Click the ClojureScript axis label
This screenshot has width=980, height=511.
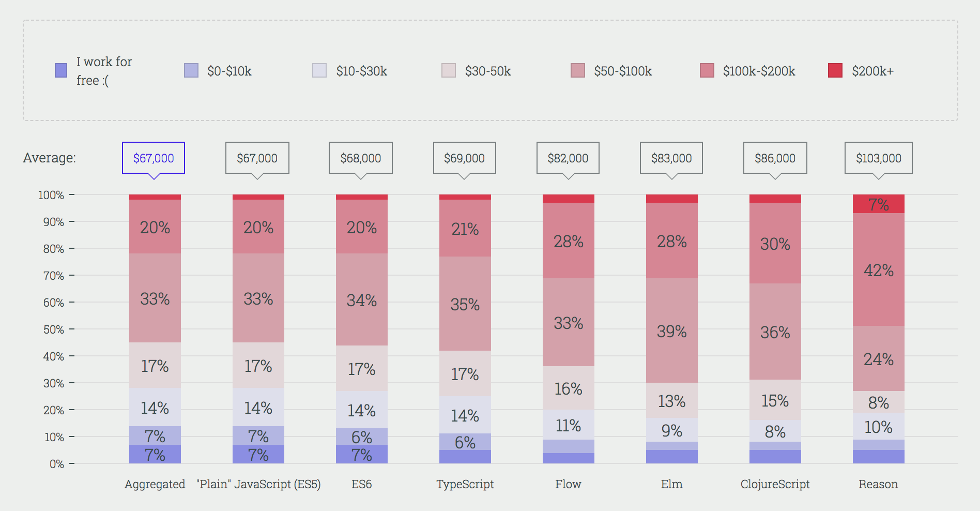coord(775,484)
